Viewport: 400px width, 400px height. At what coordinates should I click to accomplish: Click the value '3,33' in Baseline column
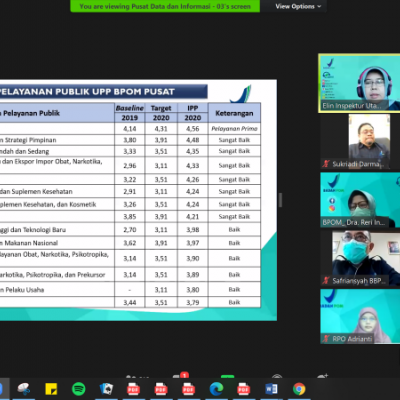(x=130, y=151)
